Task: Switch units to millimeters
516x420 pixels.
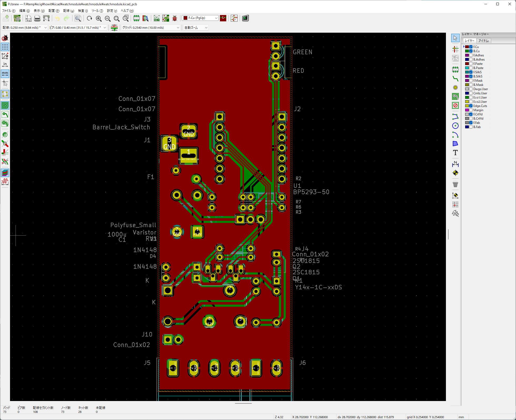Action: [5, 74]
